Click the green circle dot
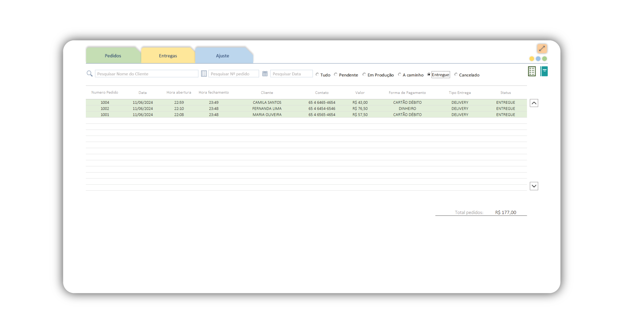 [544, 59]
